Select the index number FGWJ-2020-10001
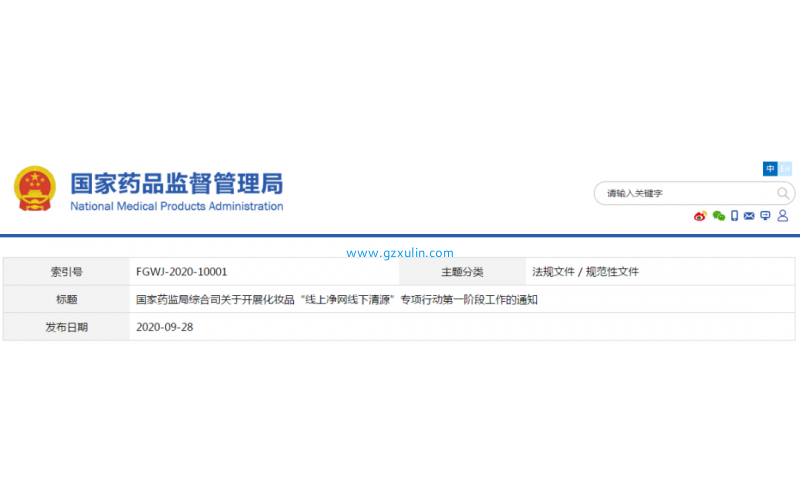The width and height of the screenshot is (800, 500). (182, 272)
